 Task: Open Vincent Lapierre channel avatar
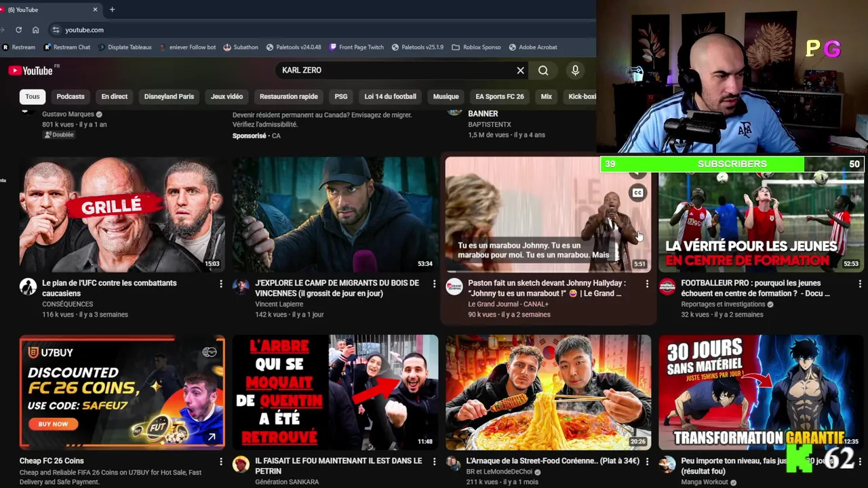[241, 287]
